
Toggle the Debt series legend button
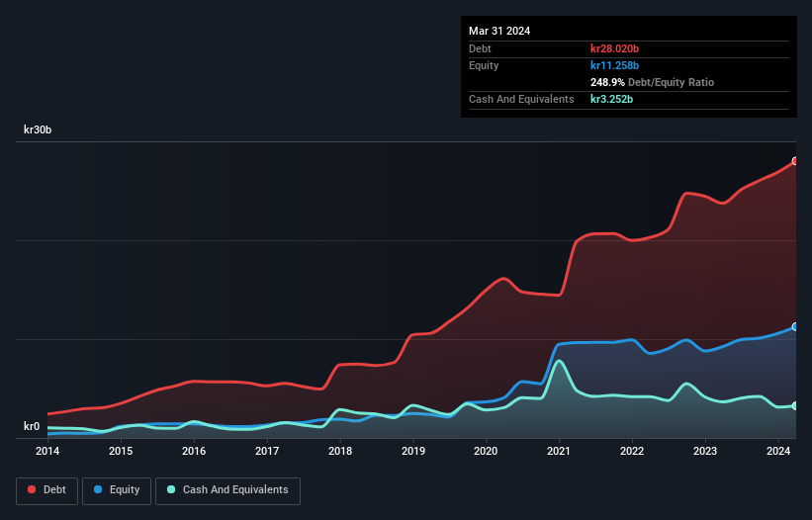(47, 490)
